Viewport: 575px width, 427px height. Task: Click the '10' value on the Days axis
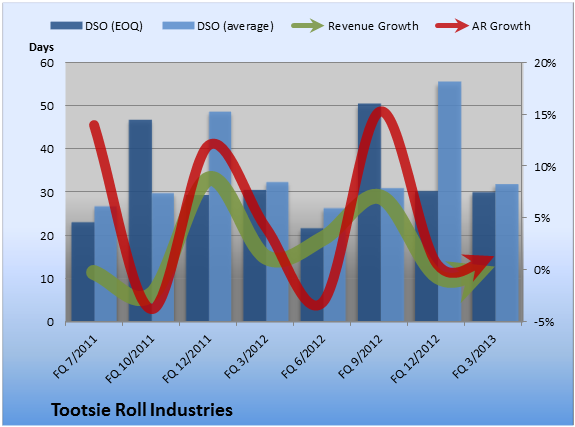(x=47, y=279)
